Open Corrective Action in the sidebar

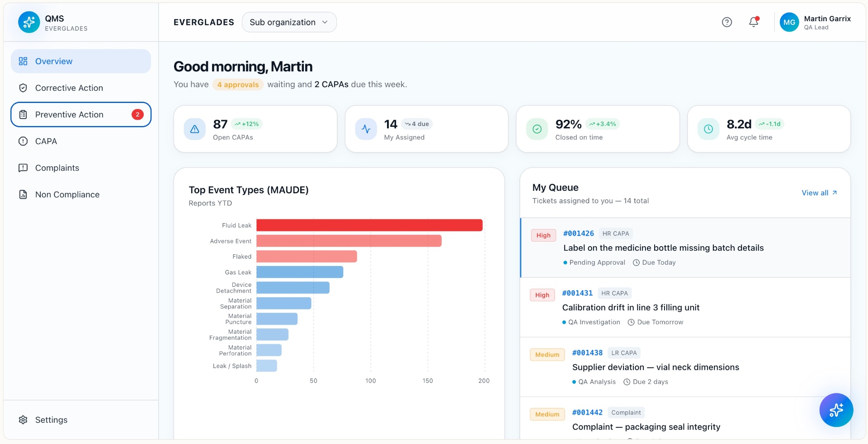tap(81, 88)
